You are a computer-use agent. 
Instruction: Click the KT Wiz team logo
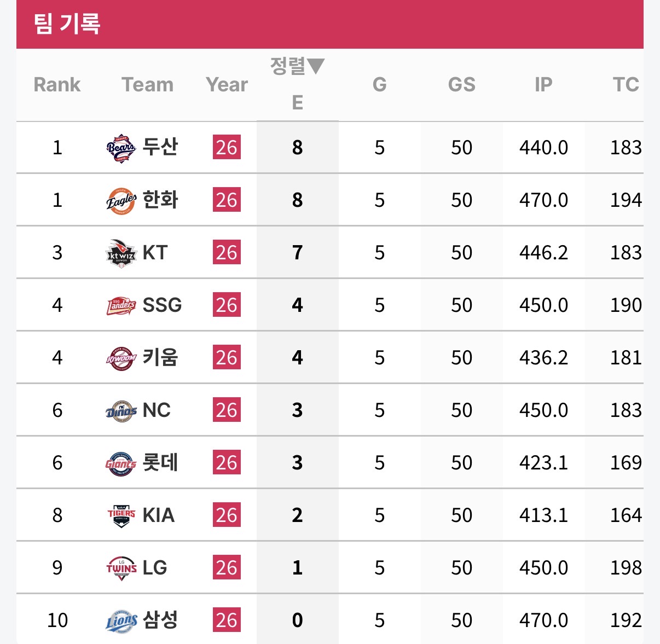pyautogui.click(x=121, y=253)
